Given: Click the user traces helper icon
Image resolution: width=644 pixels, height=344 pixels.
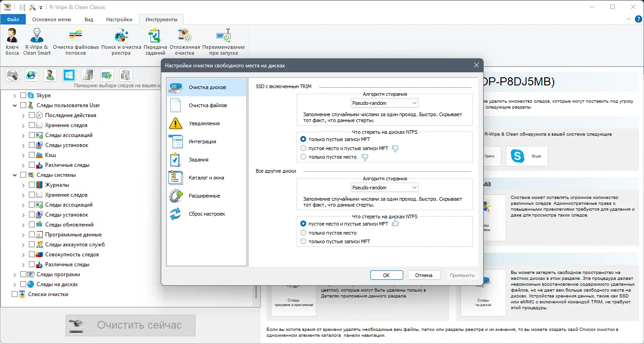Looking at the screenshot, I should click(50, 75).
